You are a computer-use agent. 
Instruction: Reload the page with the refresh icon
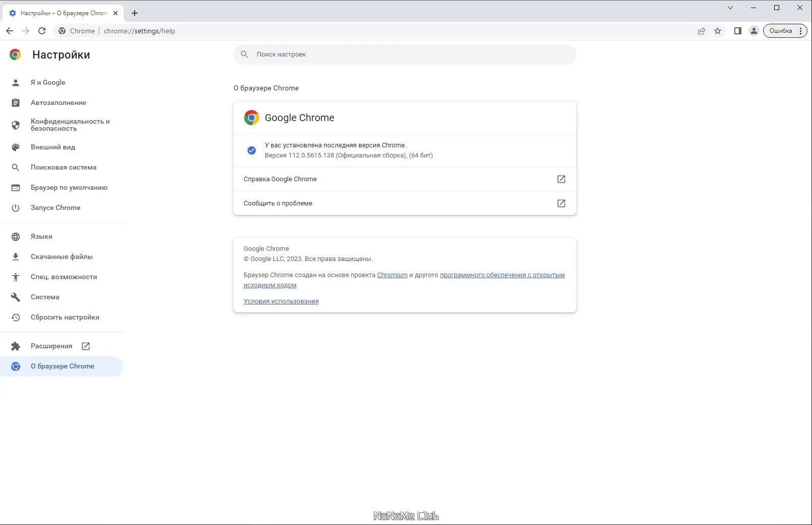42,31
